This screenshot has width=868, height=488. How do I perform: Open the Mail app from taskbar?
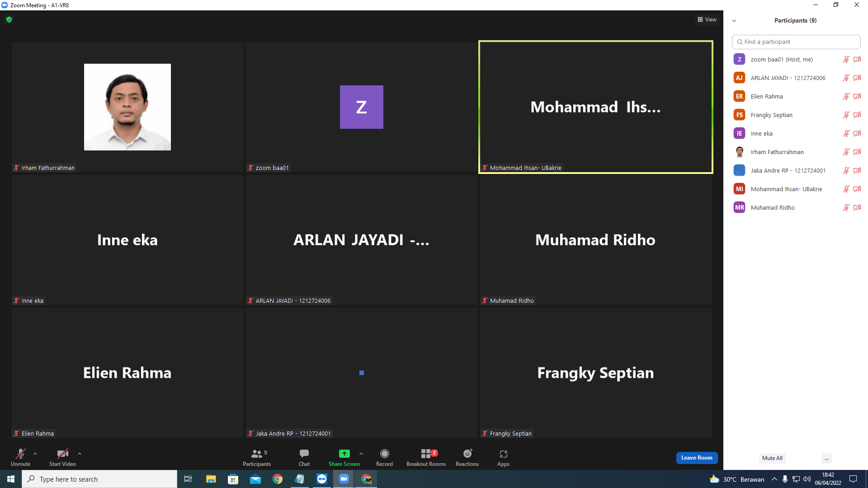click(255, 479)
